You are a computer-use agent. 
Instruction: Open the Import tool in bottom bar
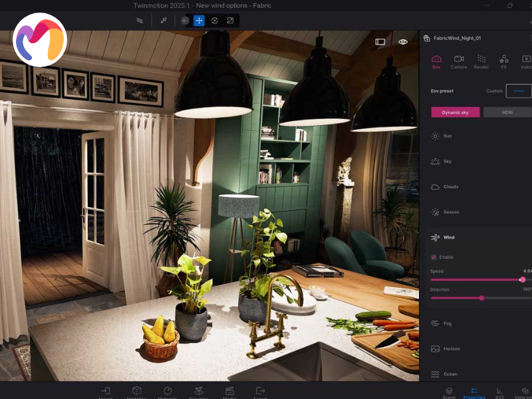[x=106, y=392]
